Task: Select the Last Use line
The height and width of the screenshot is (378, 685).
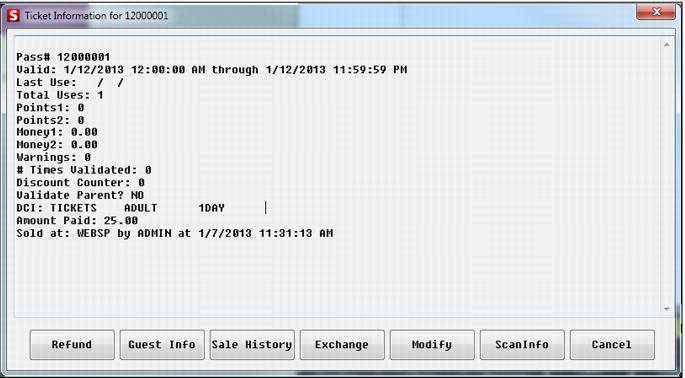Action: tap(70, 83)
